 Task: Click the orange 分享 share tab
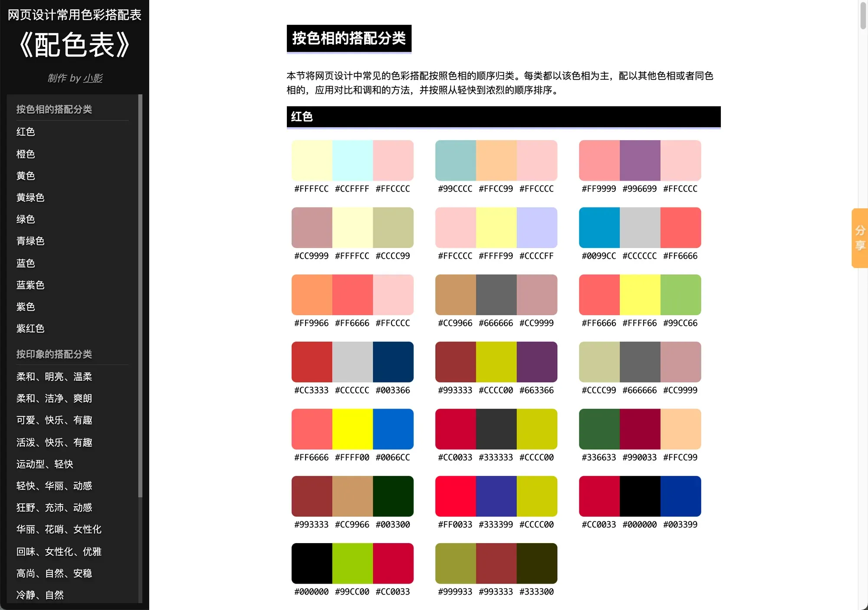[860, 238]
